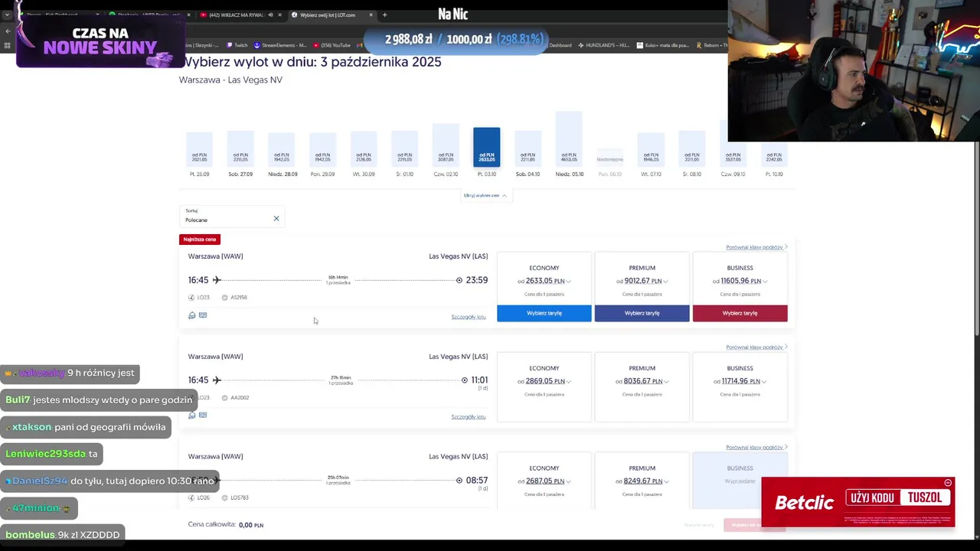This screenshot has width=980, height=551.
Task: Select the Pon. 29.09 price bar
Action: pos(322,150)
